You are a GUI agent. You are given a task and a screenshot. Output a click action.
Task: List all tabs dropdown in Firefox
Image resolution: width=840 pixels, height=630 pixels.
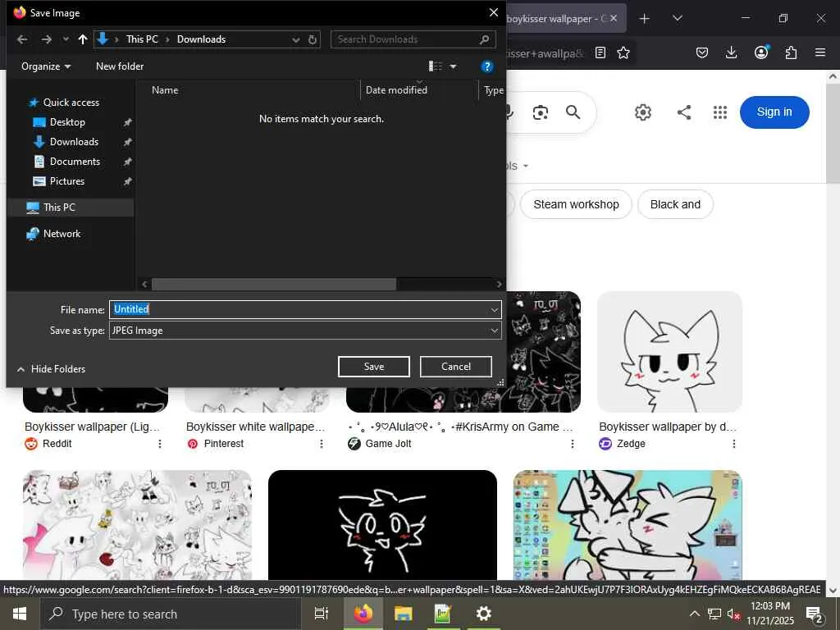[677, 18]
